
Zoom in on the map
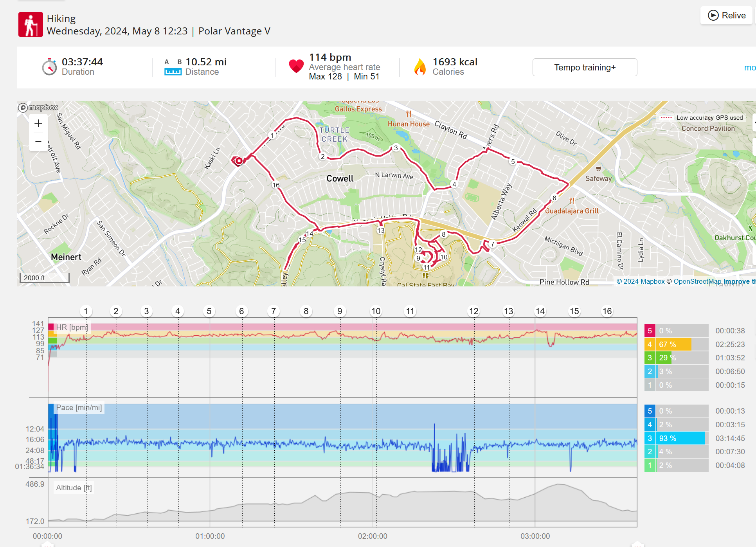click(x=38, y=124)
